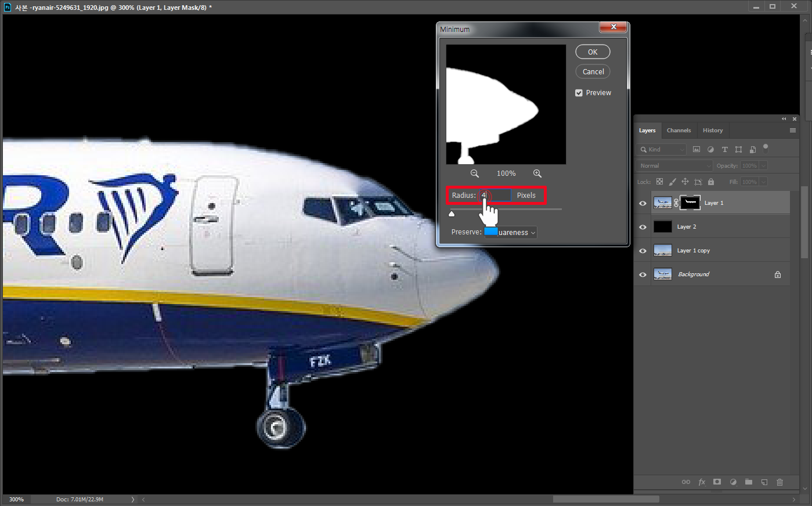Viewport: 812px width, 506px height.
Task: Create a new layer icon
Action: [x=764, y=482]
